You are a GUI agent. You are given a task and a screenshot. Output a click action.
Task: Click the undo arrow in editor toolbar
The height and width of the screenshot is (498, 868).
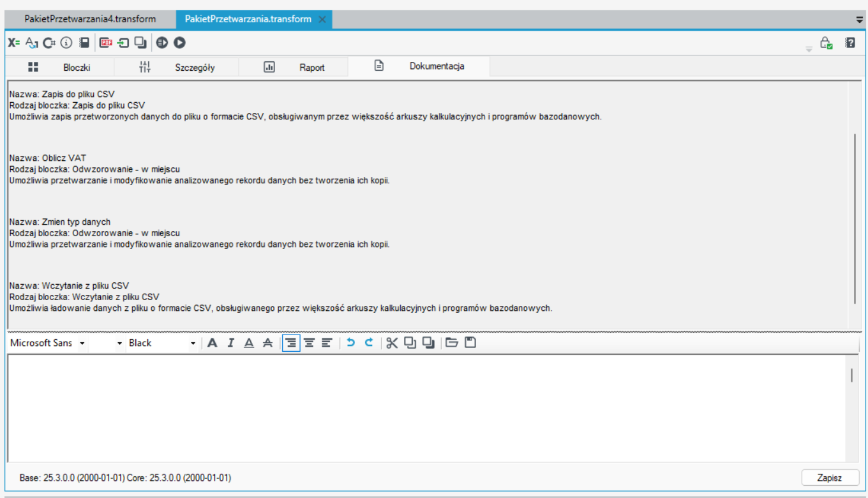pyautogui.click(x=350, y=343)
